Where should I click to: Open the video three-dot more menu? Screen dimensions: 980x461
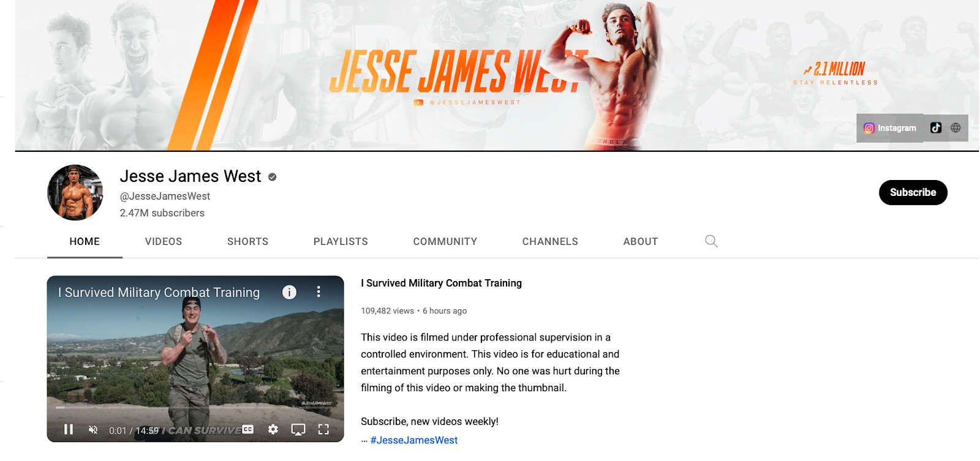coord(318,292)
